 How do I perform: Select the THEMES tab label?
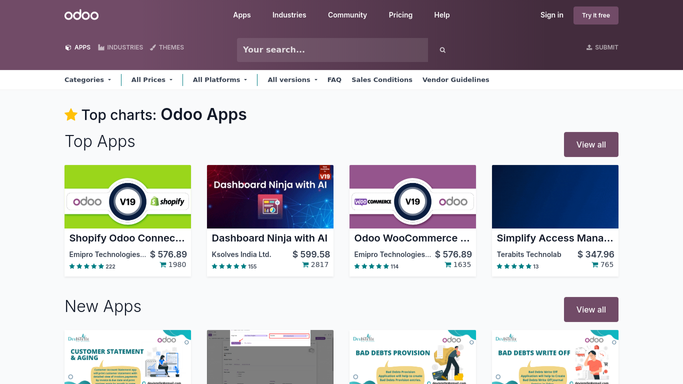(171, 47)
